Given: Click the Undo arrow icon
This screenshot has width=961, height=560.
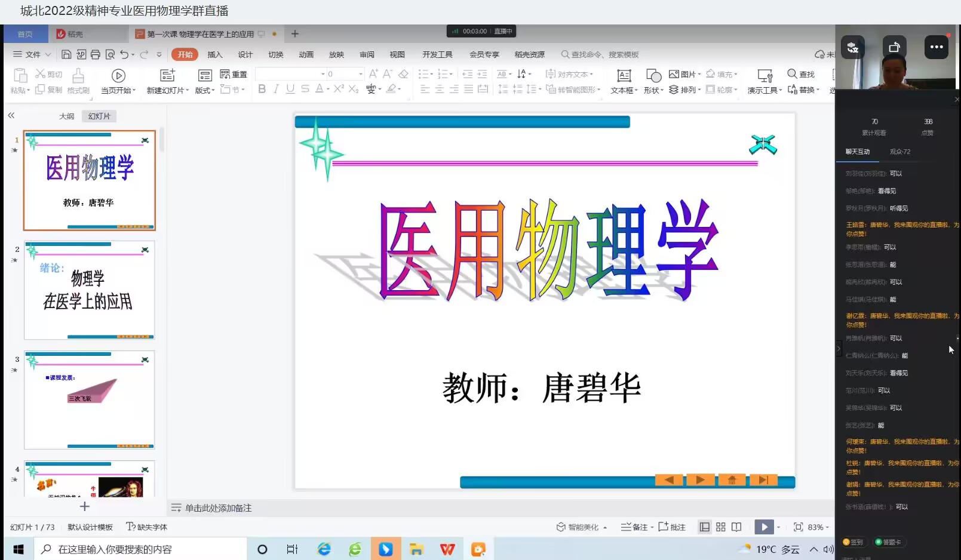Looking at the screenshot, I should coord(124,54).
